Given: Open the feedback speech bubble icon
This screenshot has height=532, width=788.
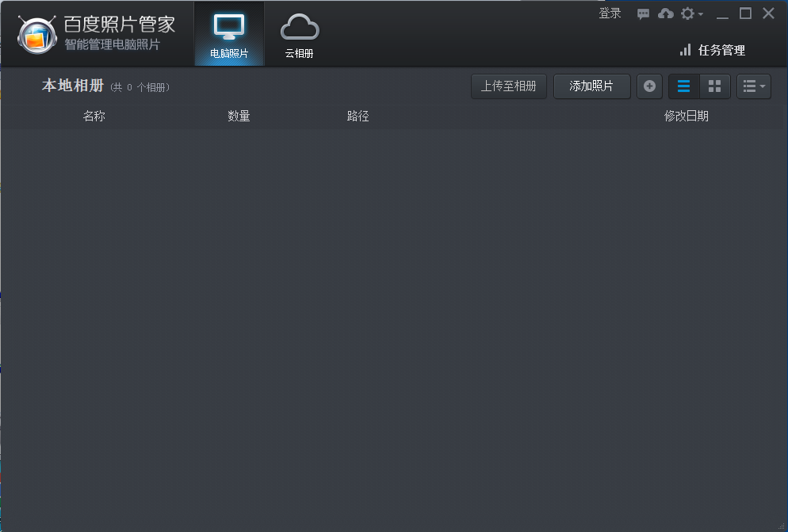Looking at the screenshot, I should click(643, 14).
